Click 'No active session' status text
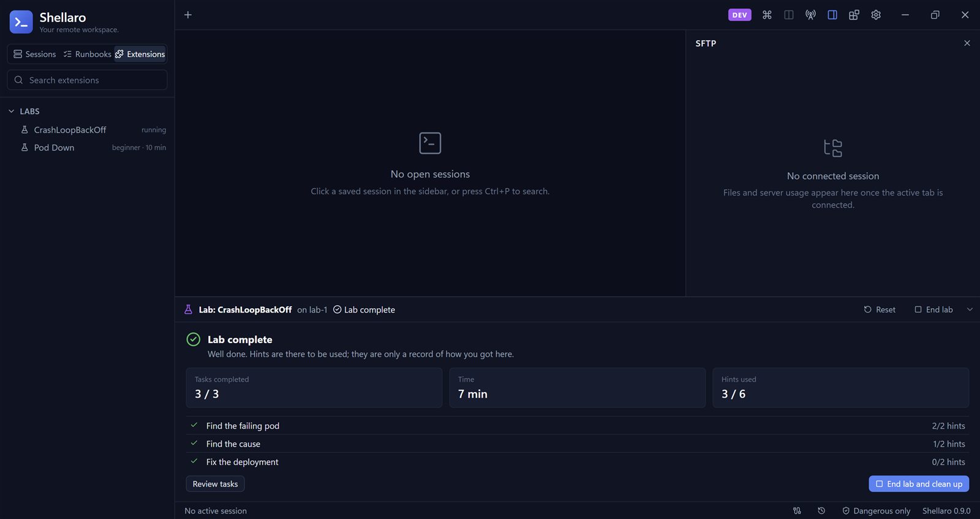The height and width of the screenshot is (519, 980). tap(216, 511)
